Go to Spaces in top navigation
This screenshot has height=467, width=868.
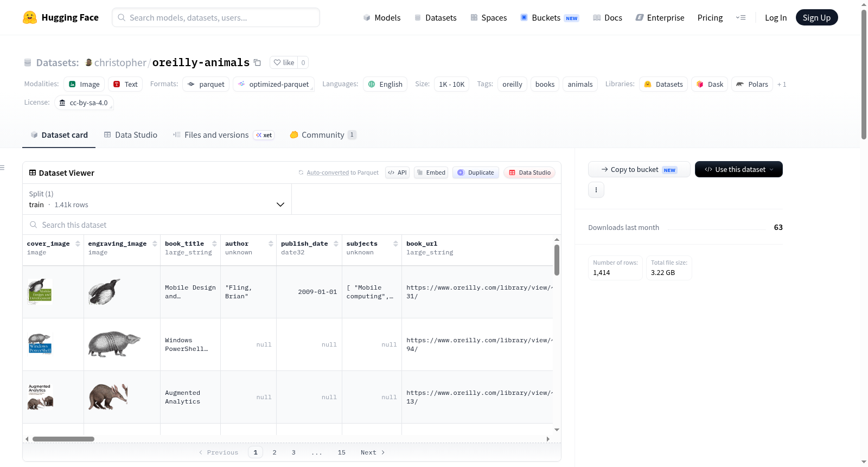[x=489, y=17]
